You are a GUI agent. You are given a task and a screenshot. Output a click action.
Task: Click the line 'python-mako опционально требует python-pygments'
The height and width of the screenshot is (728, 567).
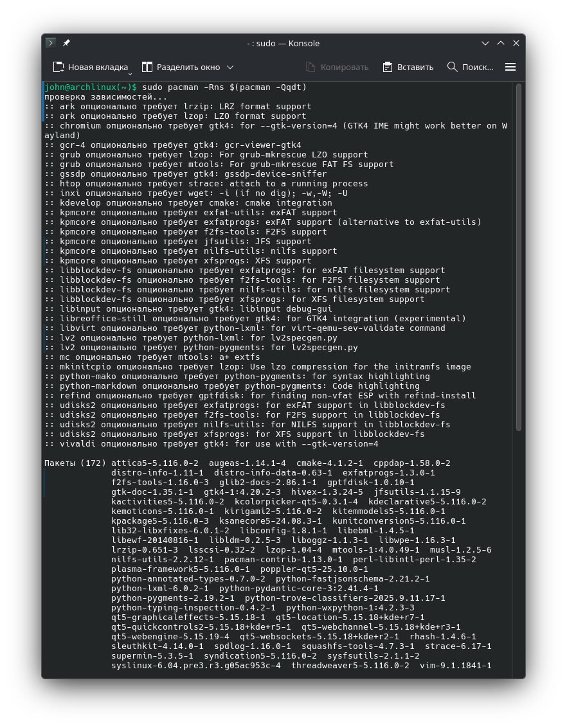point(237,377)
